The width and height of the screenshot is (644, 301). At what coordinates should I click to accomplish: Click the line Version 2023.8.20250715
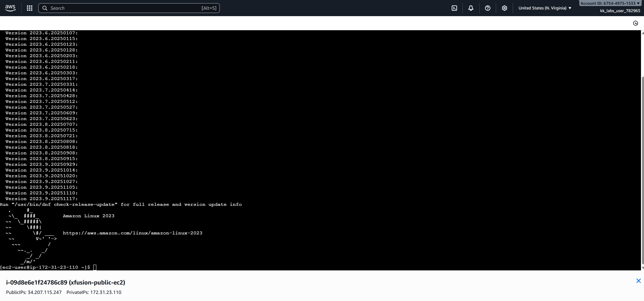41,130
